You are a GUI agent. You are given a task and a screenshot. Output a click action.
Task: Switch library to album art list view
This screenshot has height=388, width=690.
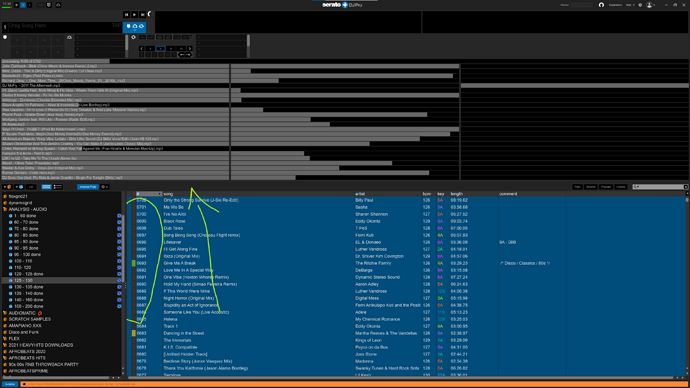[x=58, y=187]
